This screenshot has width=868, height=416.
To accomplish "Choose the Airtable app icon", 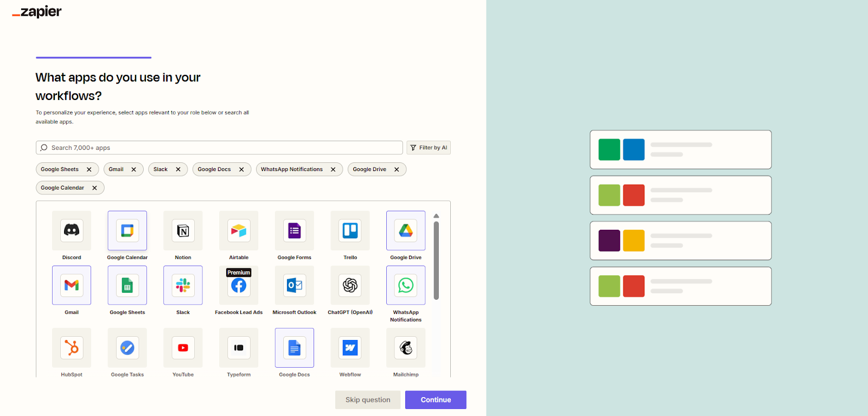I will [x=239, y=230].
